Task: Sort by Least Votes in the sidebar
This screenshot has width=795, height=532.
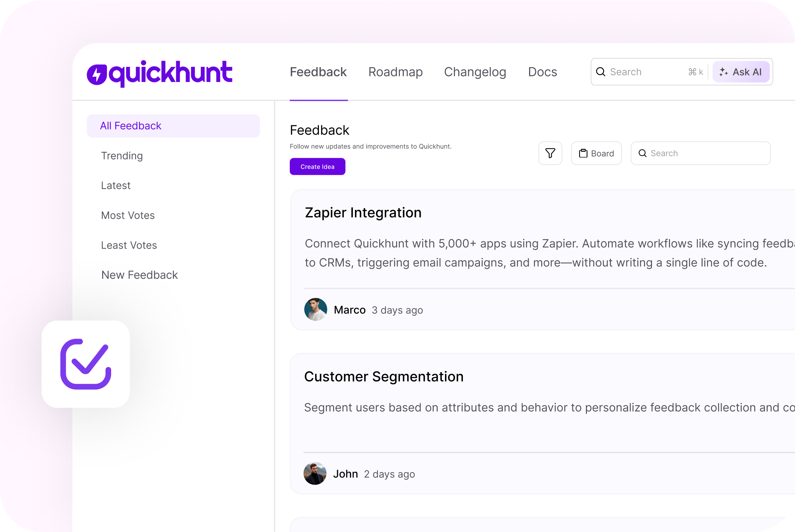Action: tap(129, 245)
